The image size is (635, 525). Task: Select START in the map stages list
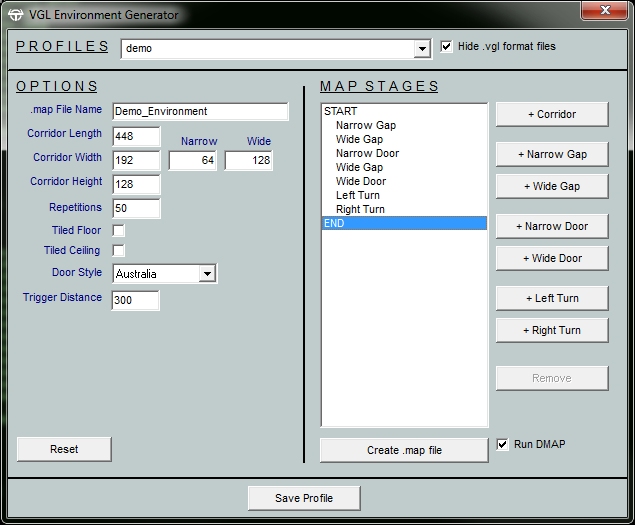pyautogui.click(x=404, y=111)
